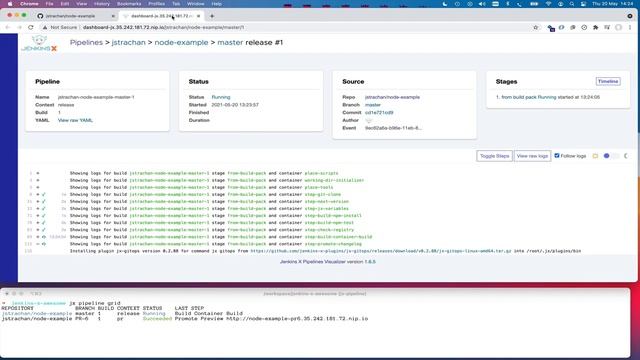Click the master Branch link in the Source card
Viewport: 640px width, 360px height.
[373, 105]
